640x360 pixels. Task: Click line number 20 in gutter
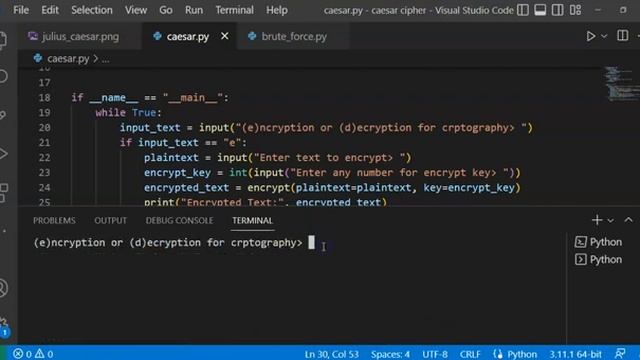[44, 128]
